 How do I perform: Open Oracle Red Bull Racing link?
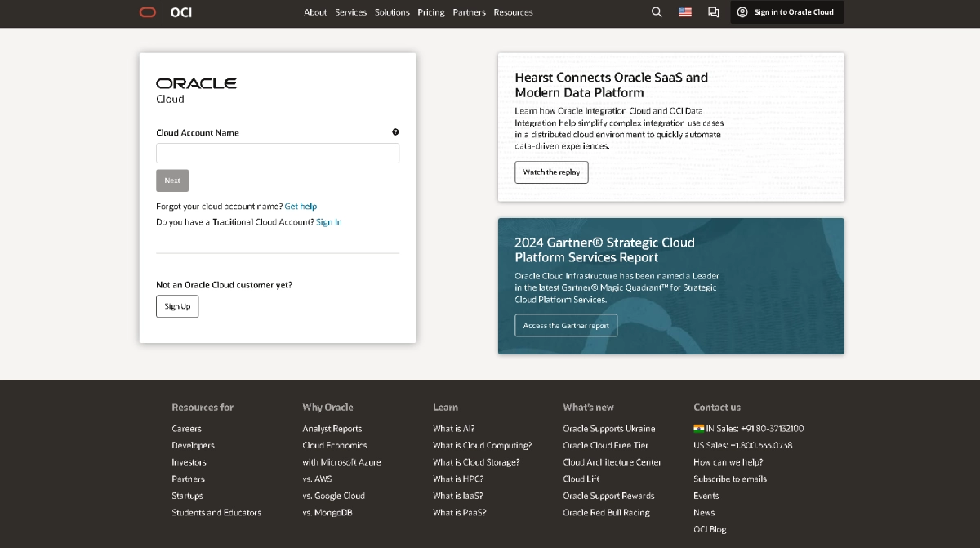click(606, 513)
